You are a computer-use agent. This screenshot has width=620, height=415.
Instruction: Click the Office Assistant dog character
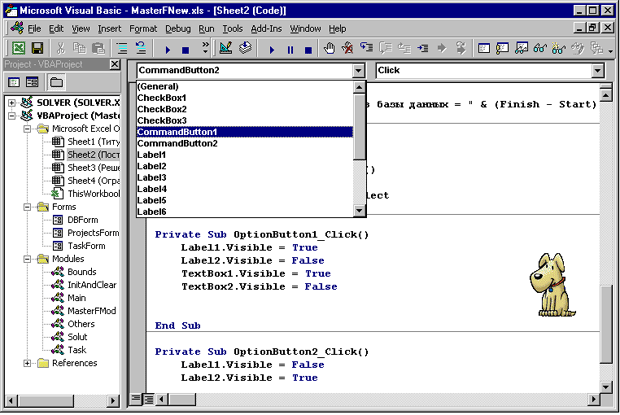[x=552, y=285]
